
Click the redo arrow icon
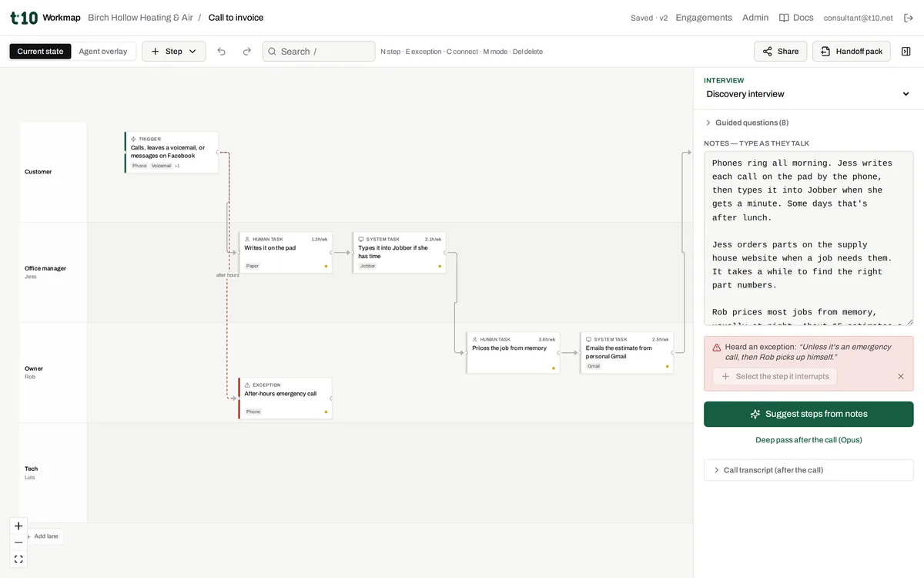click(247, 52)
